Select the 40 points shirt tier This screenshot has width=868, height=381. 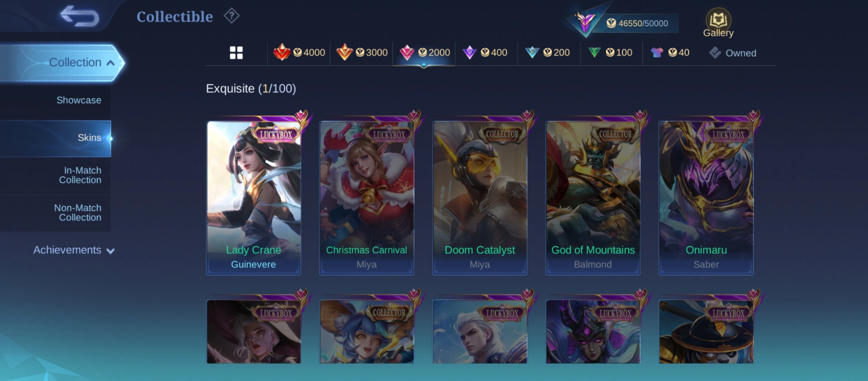(670, 53)
